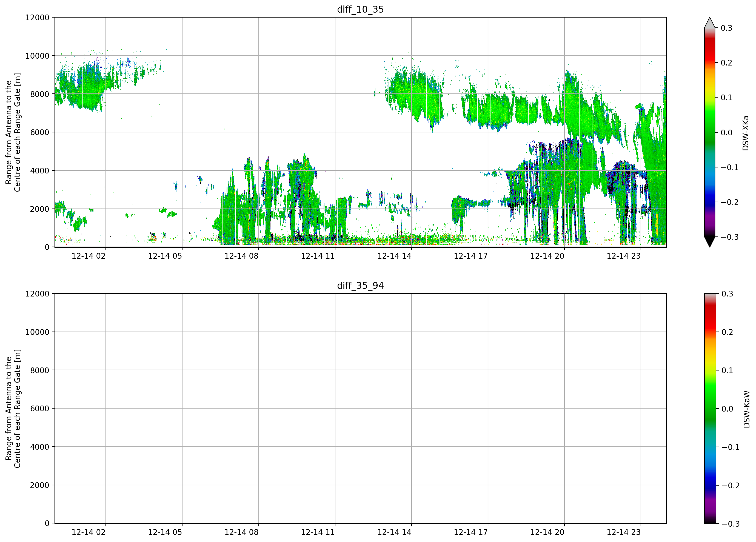Click the DSW-KaW rainbow colorbar
The image size is (756, 542).
[x=710, y=409]
